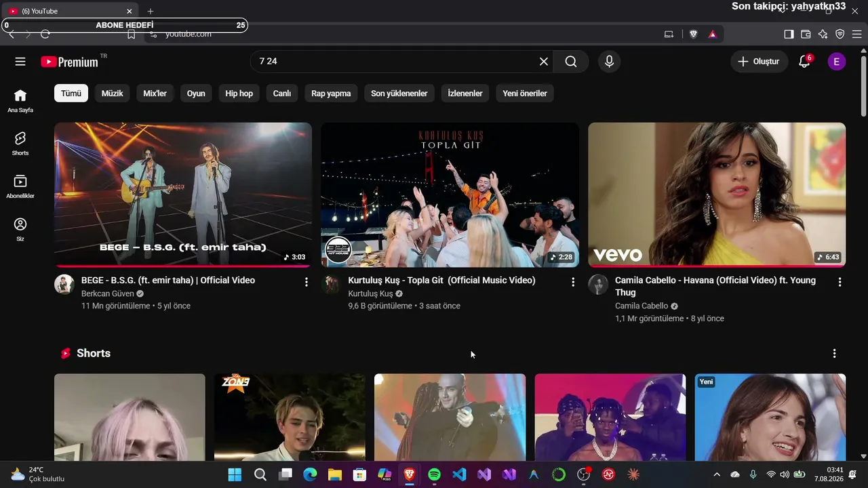Image resolution: width=868 pixels, height=488 pixels.
Task: Select the Mix'ler filter chip
Action: pyautogui.click(x=155, y=94)
